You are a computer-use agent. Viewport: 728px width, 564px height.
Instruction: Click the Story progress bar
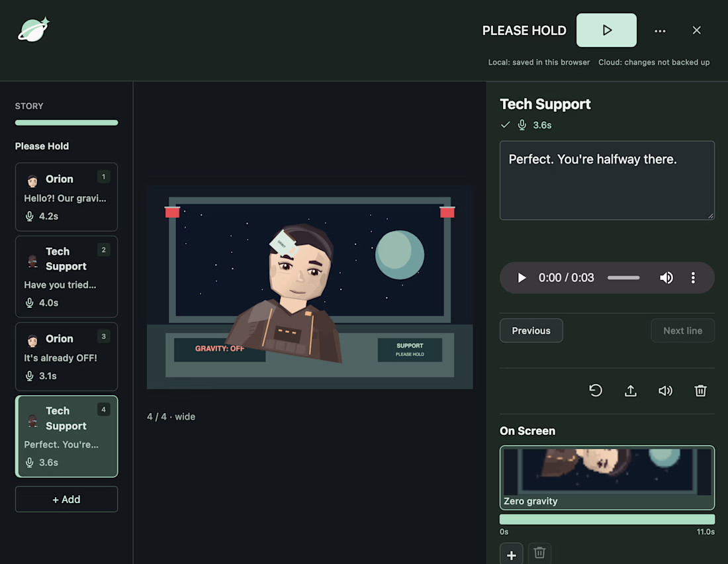pyautogui.click(x=66, y=122)
